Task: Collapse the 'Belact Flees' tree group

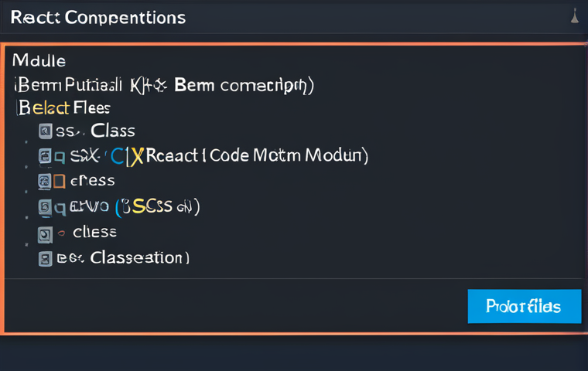Action: [63, 108]
